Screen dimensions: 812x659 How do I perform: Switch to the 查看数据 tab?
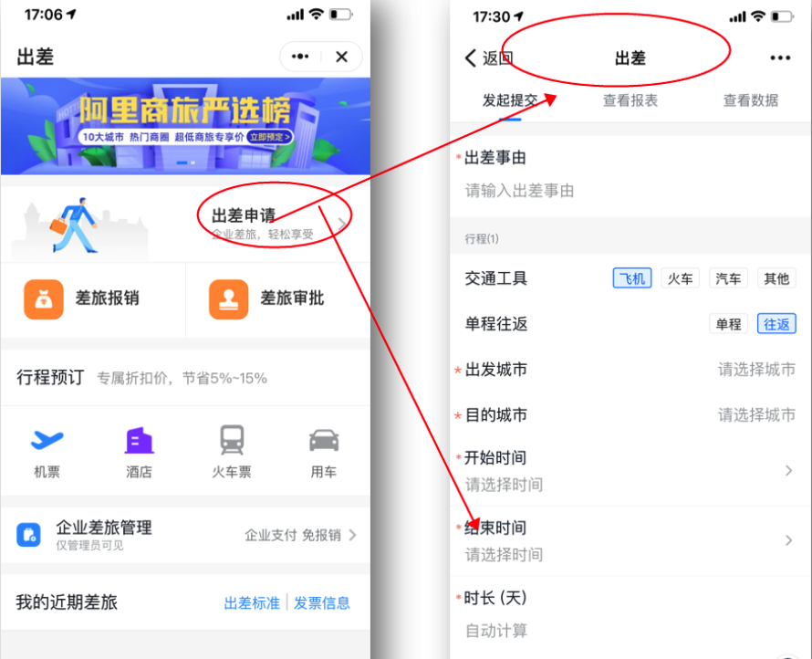coord(750,100)
